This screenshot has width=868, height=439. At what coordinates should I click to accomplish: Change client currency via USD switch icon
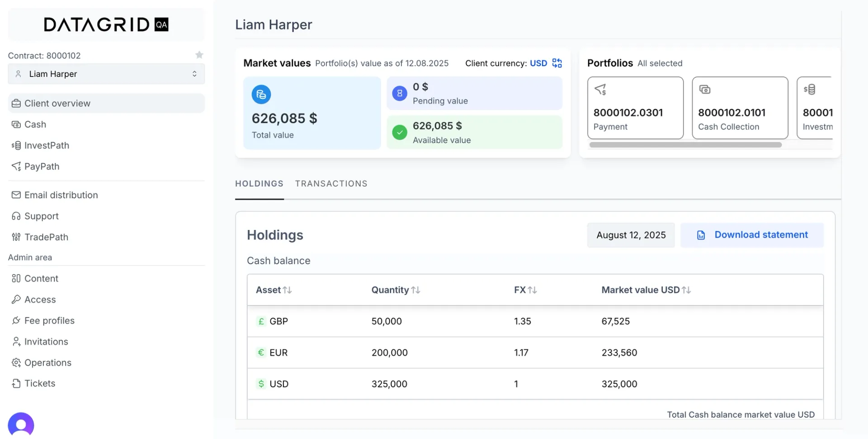(557, 63)
